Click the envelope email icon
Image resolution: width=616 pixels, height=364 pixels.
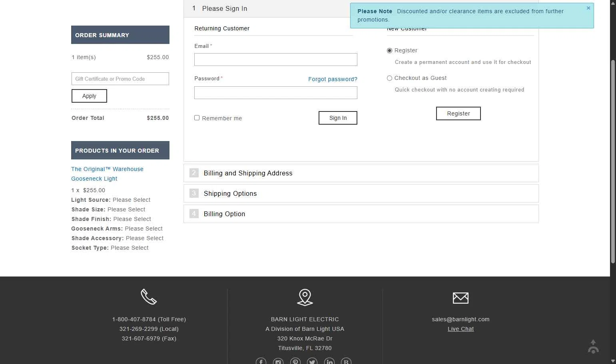(x=461, y=298)
